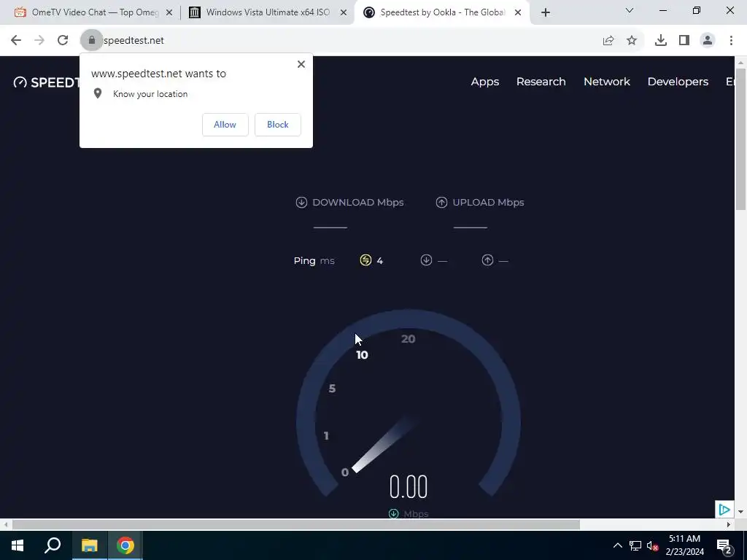
Task: Open the notification center icon
Action: point(724,546)
